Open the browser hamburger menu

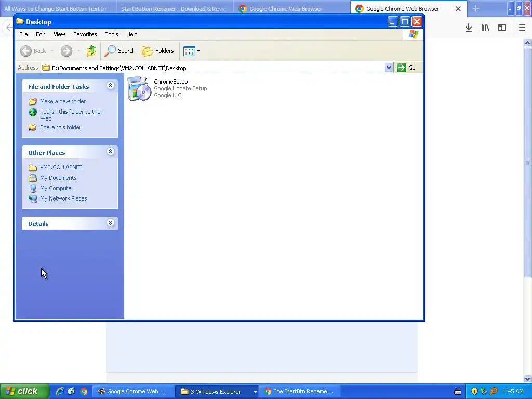(x=522, y=28)
